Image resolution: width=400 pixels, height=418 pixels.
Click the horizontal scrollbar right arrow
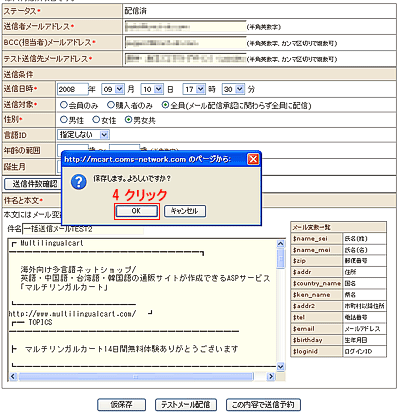pos(271,377)
